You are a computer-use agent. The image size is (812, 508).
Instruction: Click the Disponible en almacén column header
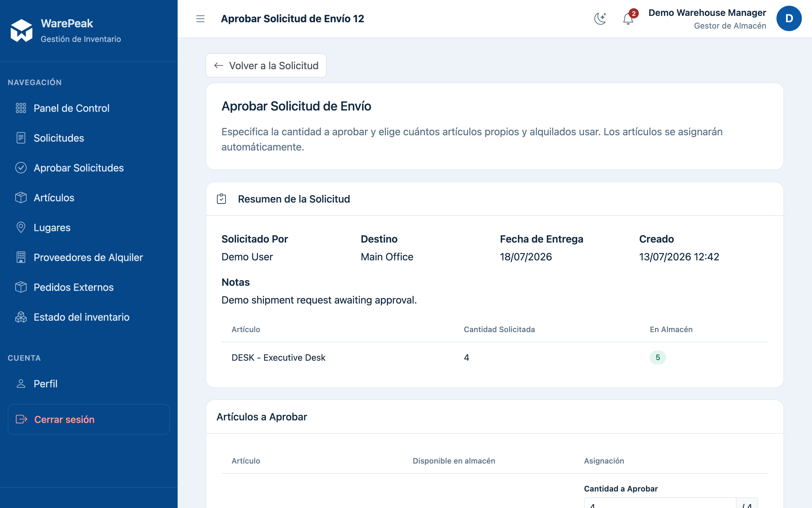pyautogui.click(x=454, y=461)
